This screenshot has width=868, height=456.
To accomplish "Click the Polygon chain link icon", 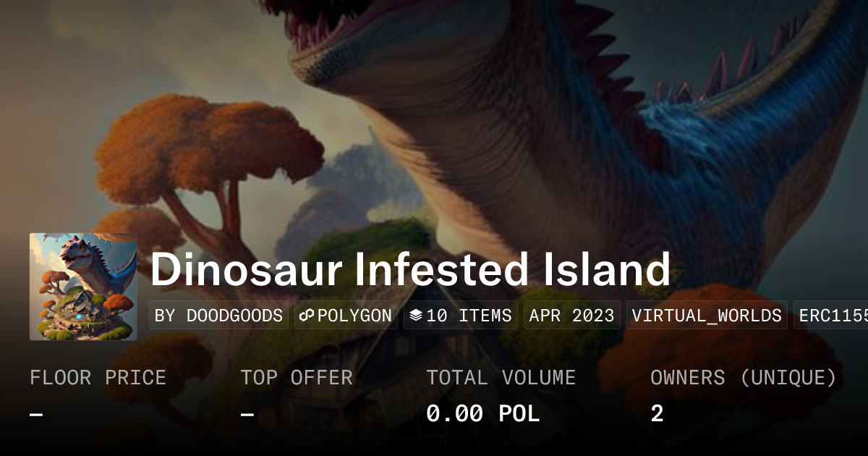I will pyautogui.click(x=307, y=316).
